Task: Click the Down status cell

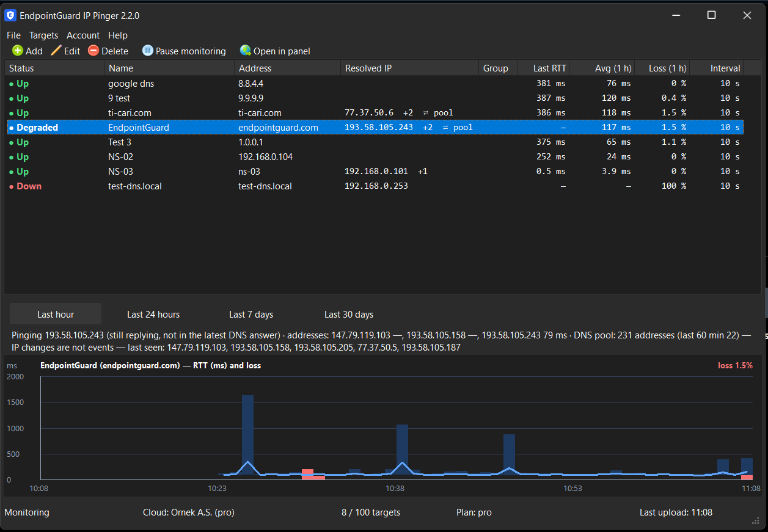Action: click(x=25, y=186)
